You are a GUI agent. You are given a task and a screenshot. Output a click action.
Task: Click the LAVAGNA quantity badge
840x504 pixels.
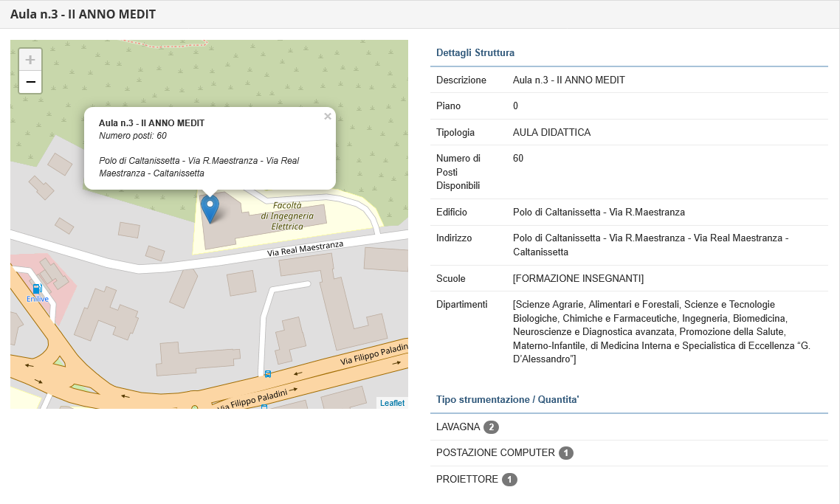click(x=491, y=427)
